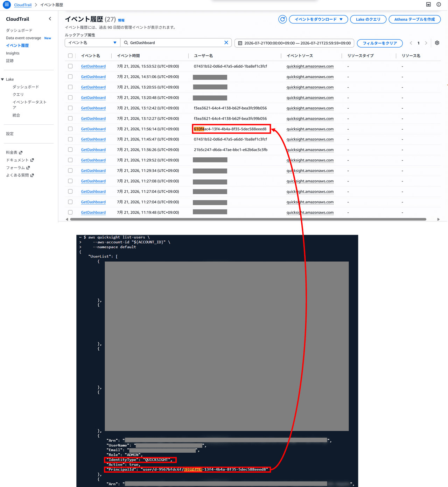Open 証跡 in the sidebar
Screen dimensions: 448x487
pyautogui.click(x=10, y=61)
